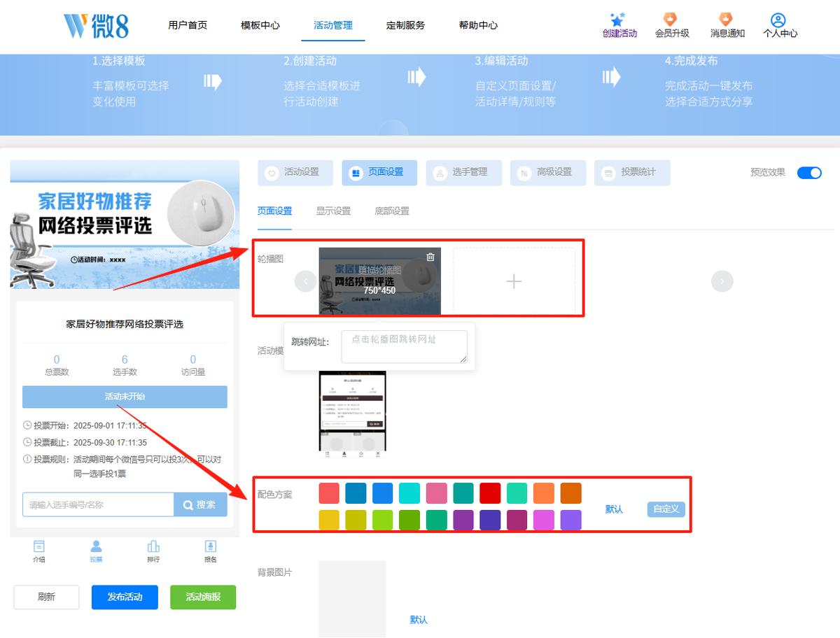Pick the bright yellow color swatch
The image size is (840, 638).
point(329,520)
